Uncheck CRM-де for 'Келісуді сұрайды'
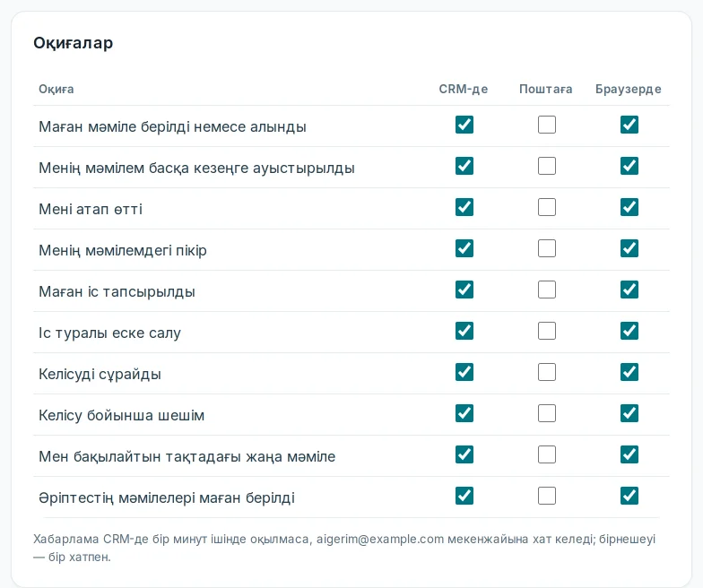703x588 pixels. coord(464,372)
